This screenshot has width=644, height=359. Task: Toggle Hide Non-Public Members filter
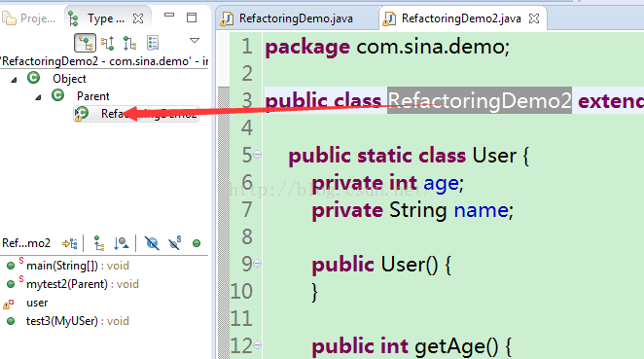coord(197,243)
